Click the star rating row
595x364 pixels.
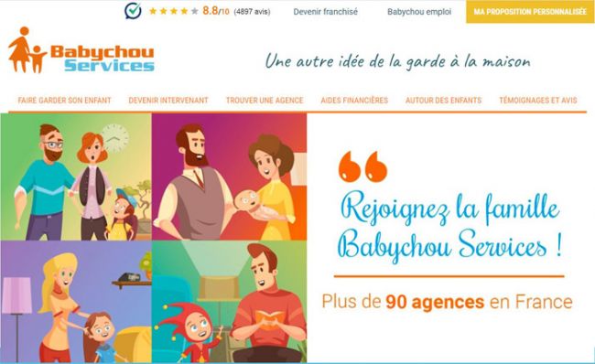(174, 11)
